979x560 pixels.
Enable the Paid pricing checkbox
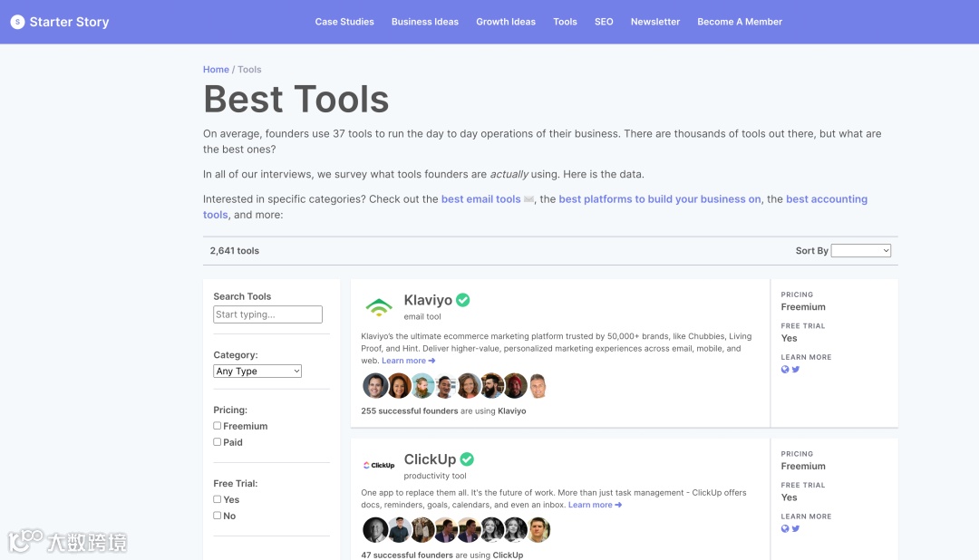click(x=218, y=442)
